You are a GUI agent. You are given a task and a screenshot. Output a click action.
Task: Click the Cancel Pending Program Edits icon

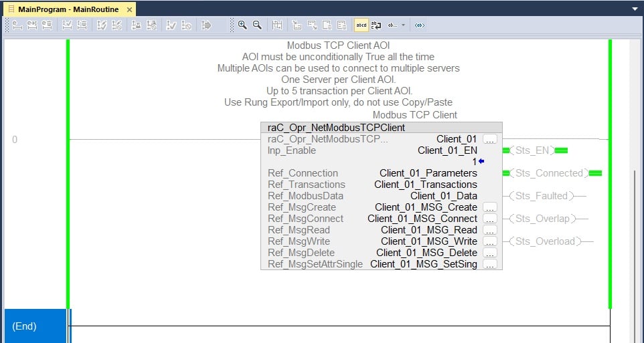82,25
